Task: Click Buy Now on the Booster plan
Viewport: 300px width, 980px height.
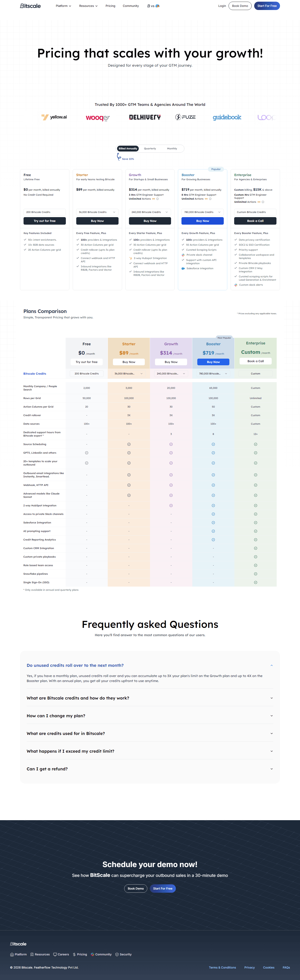Action: click(202, 221)
